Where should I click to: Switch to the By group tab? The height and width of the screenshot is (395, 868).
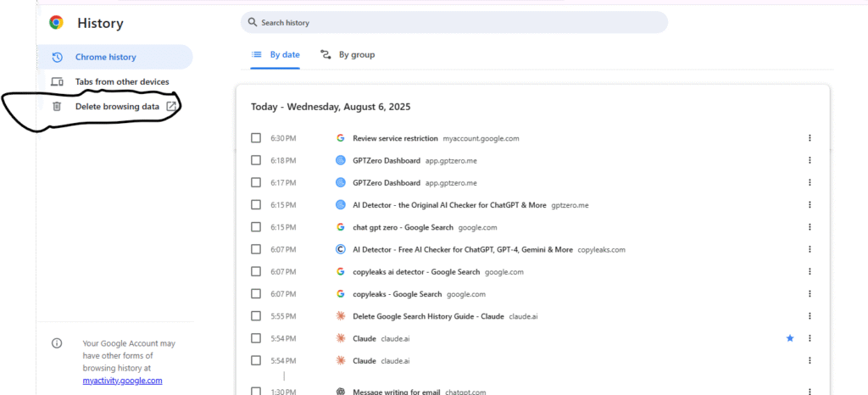click(348, 55)
